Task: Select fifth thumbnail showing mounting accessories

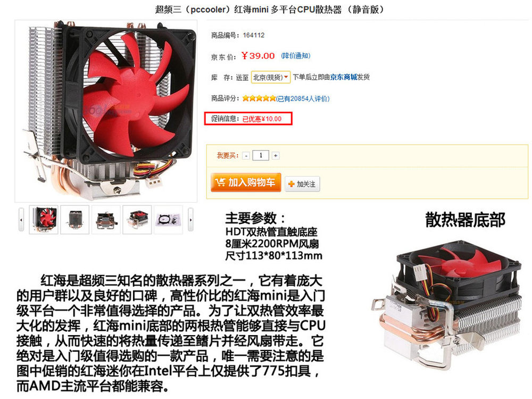Action: pos(168,220)
